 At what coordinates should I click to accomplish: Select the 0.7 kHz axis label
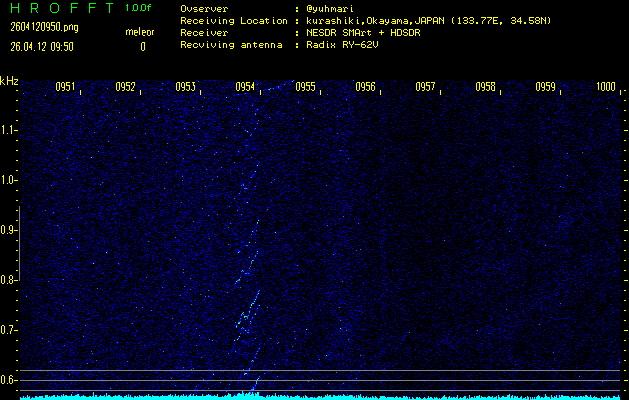coord(9,330)
